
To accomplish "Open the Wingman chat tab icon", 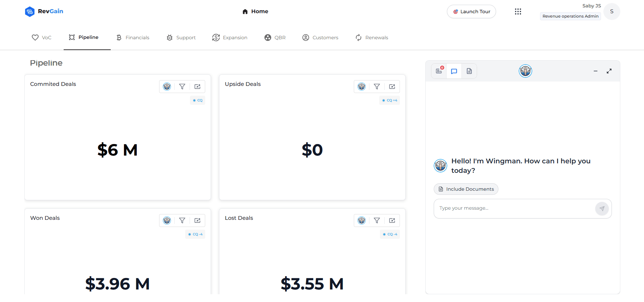I will tap(454, 71).
